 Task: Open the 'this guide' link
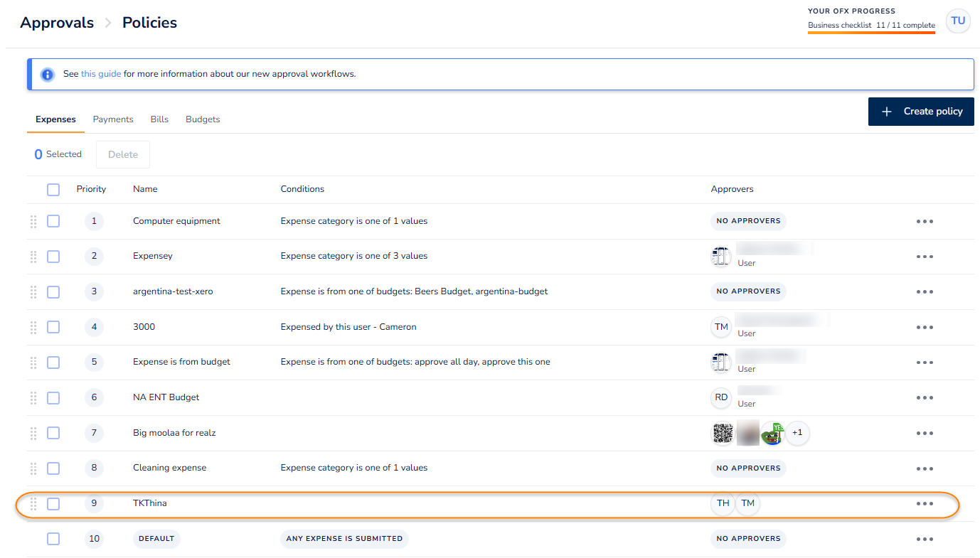click(x=101, y=74)
